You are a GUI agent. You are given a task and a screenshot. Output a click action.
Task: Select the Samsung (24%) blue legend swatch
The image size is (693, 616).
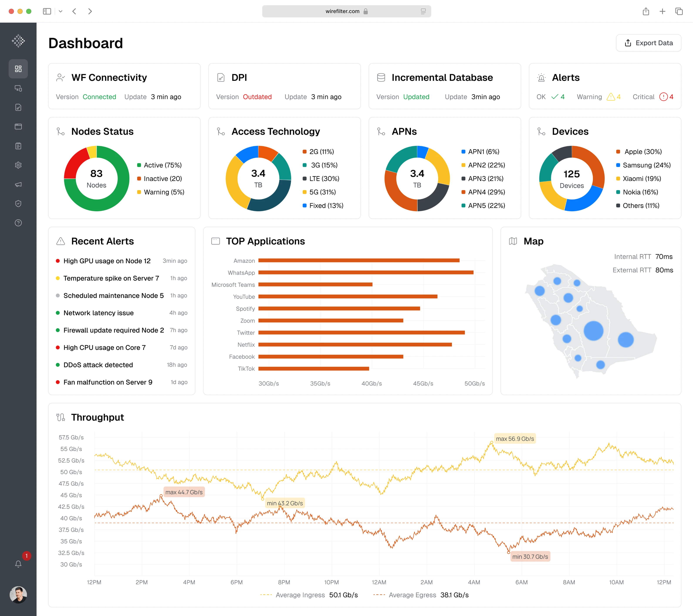click(x=618, y=165)
